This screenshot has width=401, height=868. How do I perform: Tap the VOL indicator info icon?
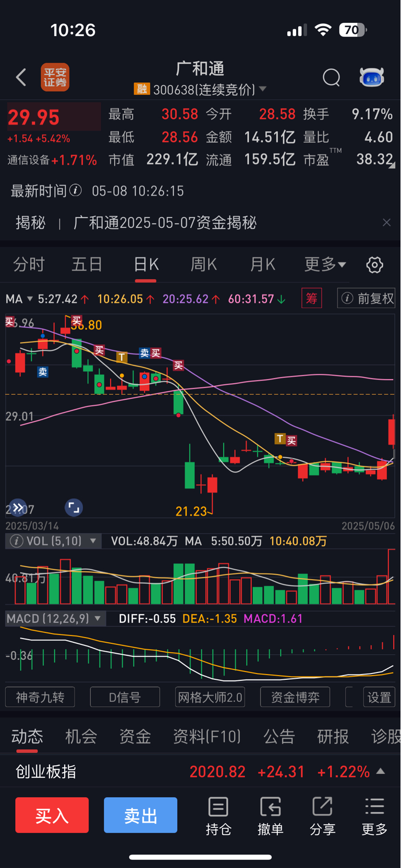tap(17, 541)
